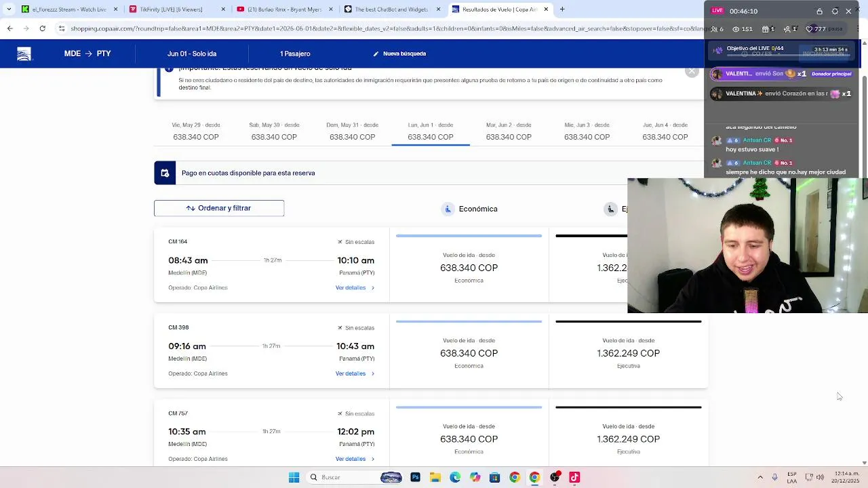Select the Mie, Jun 3 date tab
Screen dimensions: 868x488
(x=587, y=131)
